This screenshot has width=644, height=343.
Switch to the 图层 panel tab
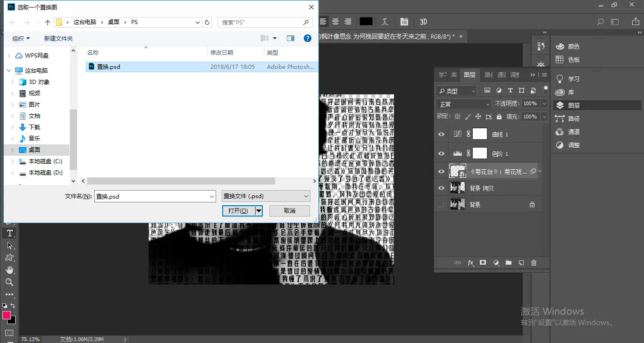click(469, 75)
